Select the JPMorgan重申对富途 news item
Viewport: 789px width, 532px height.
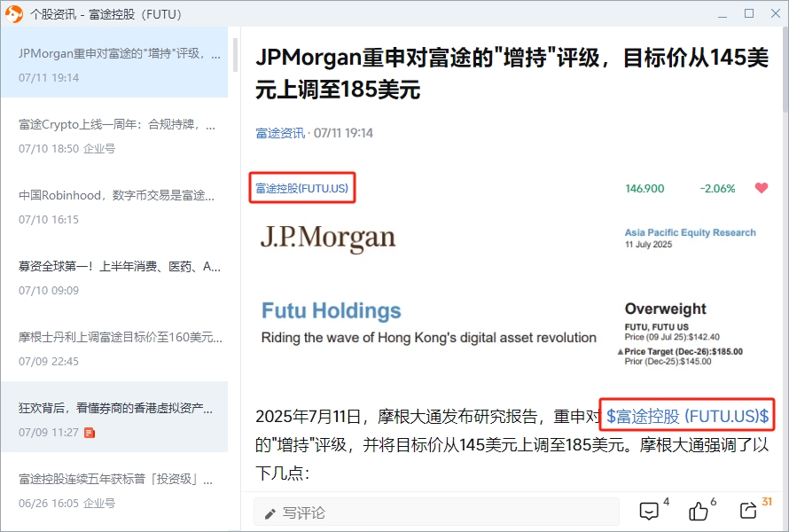coord(114,62)
